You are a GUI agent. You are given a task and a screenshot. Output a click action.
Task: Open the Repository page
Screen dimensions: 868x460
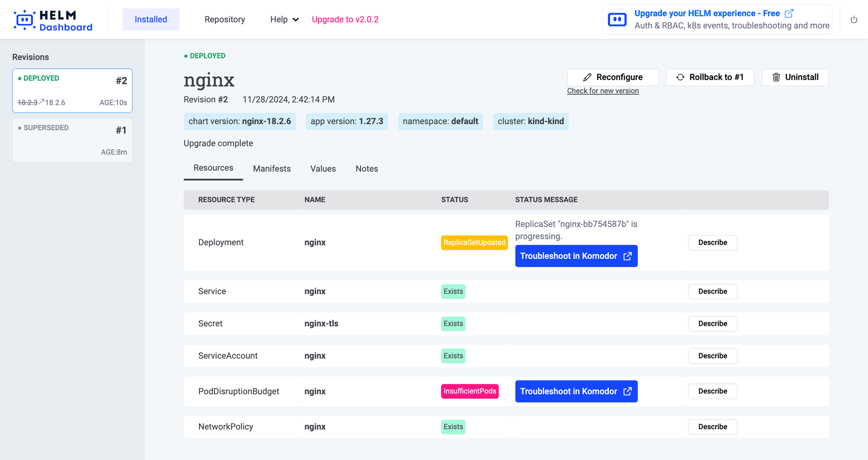point(225,20)
